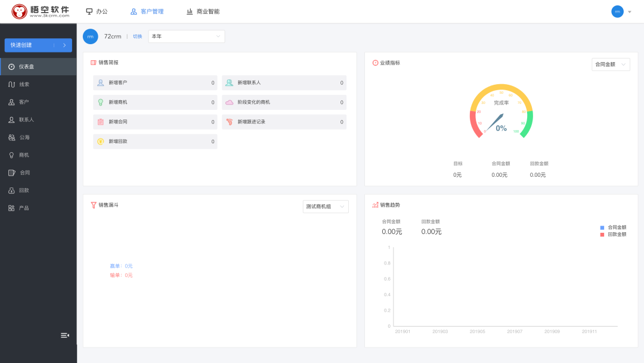644x363 pixels.
Task: Select the 客户 (Customers) sidebar icon
Action: (x=24, y=101)
